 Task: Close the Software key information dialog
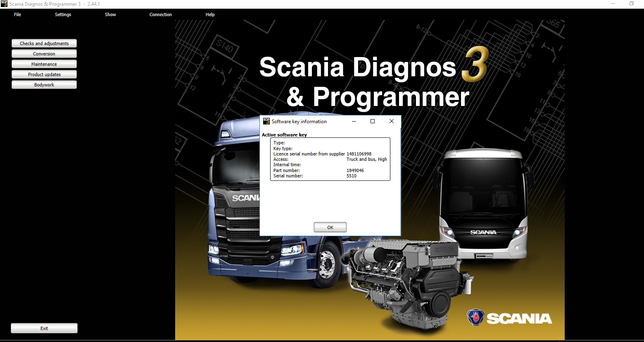(x=391, y=121)
